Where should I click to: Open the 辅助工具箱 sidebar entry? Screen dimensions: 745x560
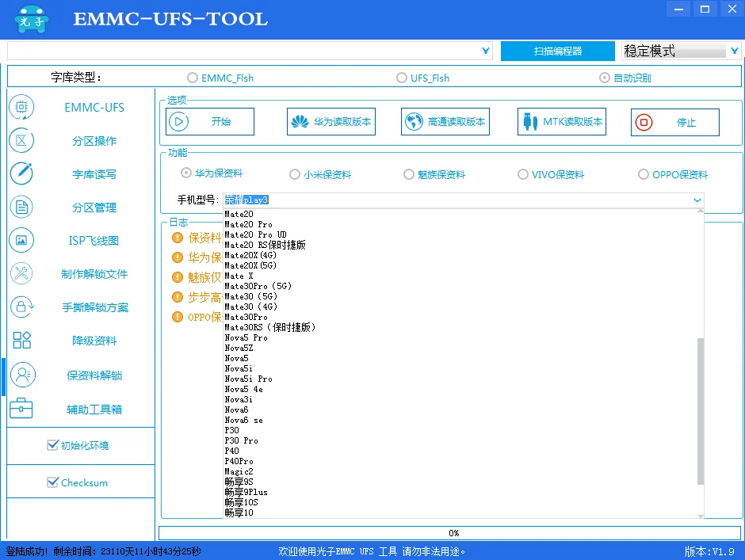point(94,409)
